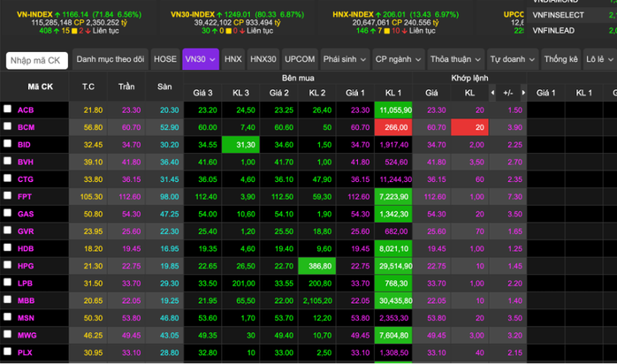Click right arrow beside +/- column
The image size is (617, 364).
pos(523,93)
